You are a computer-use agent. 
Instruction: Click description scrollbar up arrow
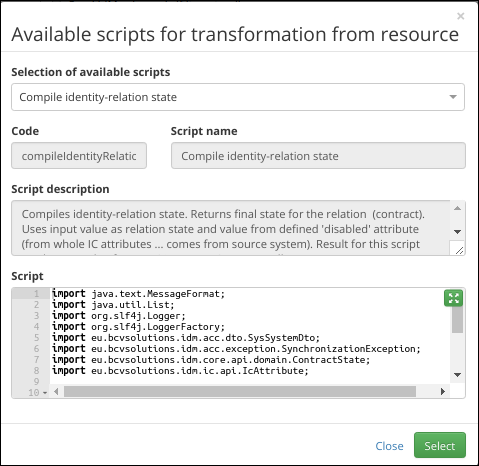pos(457,208)
